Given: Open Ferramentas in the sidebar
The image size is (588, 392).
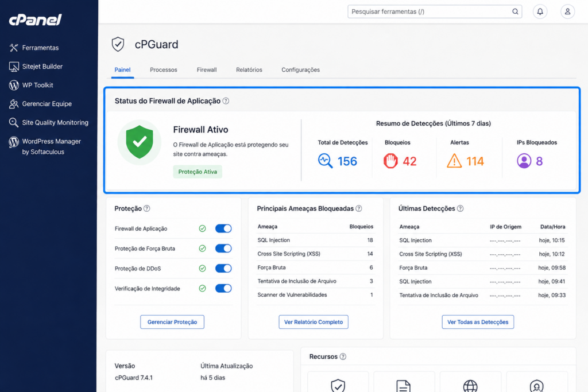Looking at the screenshot, I should pyautogui.click(x=34, y=48).
